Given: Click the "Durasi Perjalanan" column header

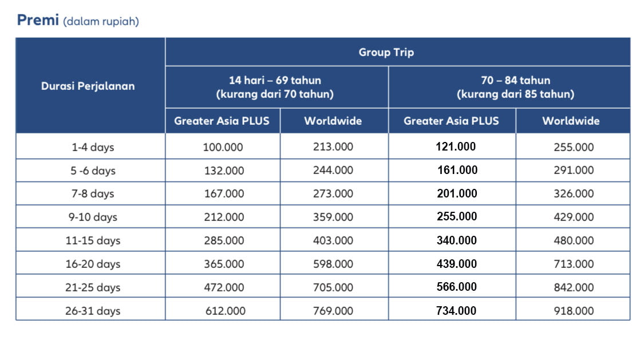Looking at the screenshot, I should [88, 86].
